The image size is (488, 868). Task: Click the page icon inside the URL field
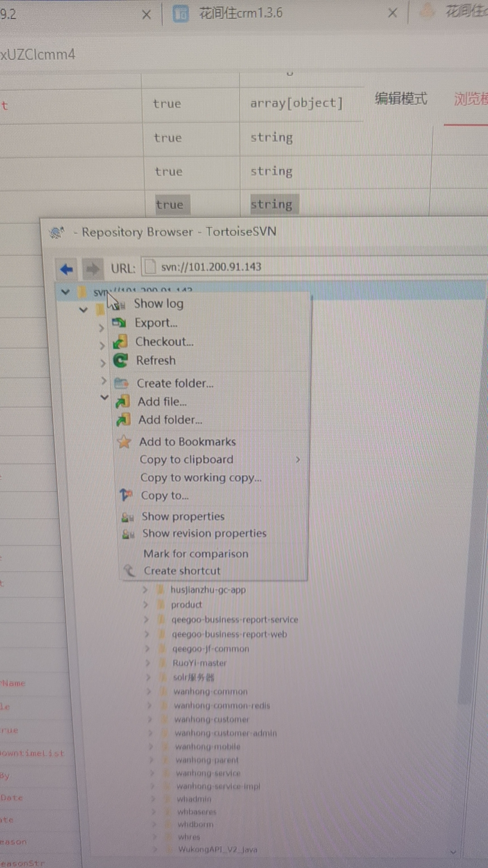(150, 267)
